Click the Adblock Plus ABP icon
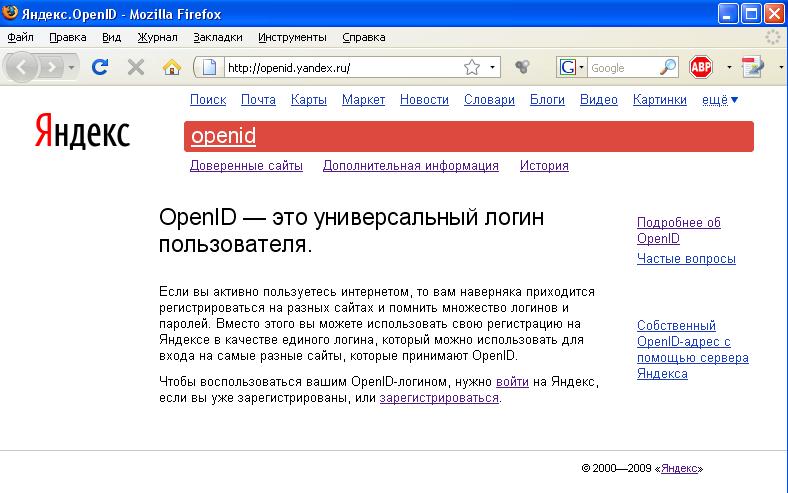 [701, 67]
